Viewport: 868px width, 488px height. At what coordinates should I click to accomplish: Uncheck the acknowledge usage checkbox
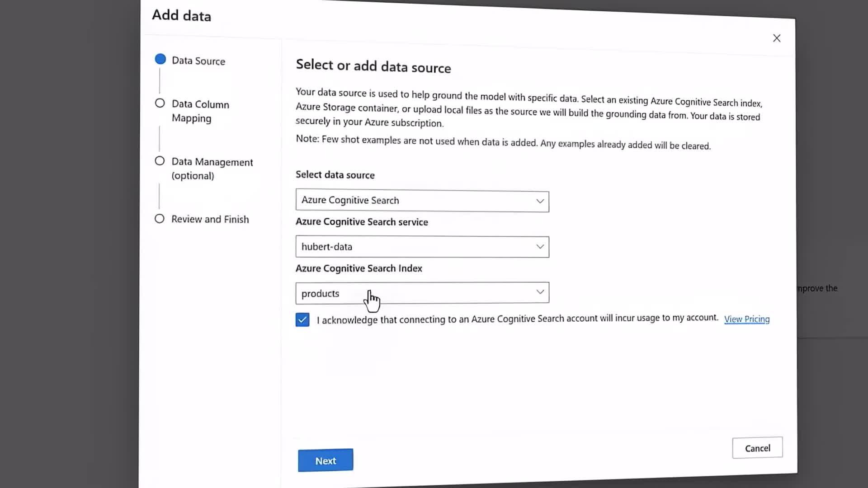click(302, 319)
